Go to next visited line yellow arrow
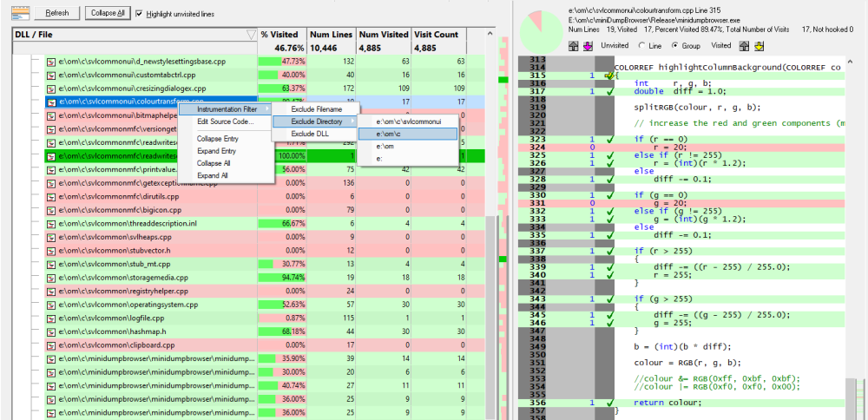This screenshot has height=420, width=868. pyautogui.click(x=759, y=46)
